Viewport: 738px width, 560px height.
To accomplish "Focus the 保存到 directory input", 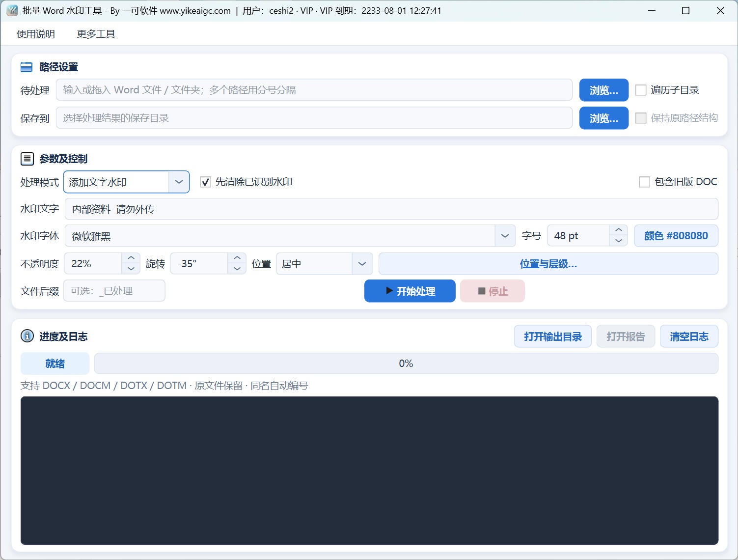I will (x=314, y=118).
